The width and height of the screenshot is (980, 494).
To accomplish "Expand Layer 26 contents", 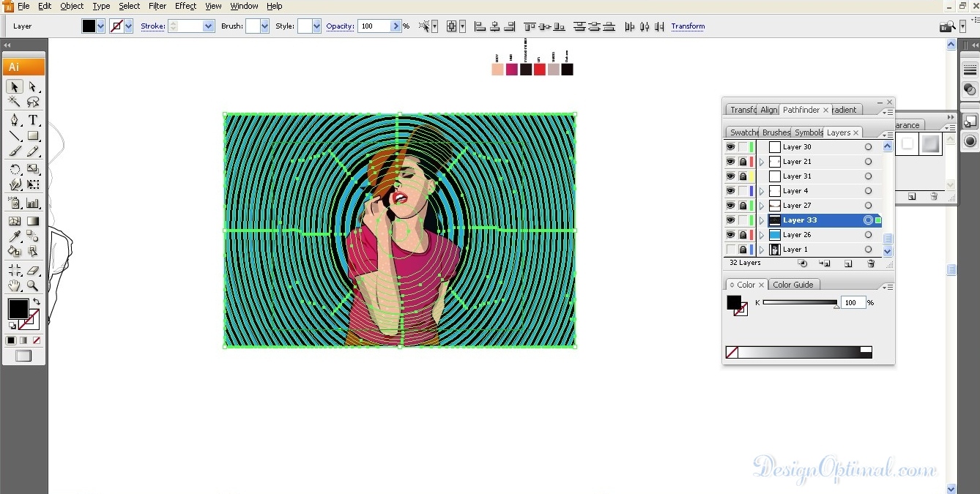I will [x=762, y=235].
